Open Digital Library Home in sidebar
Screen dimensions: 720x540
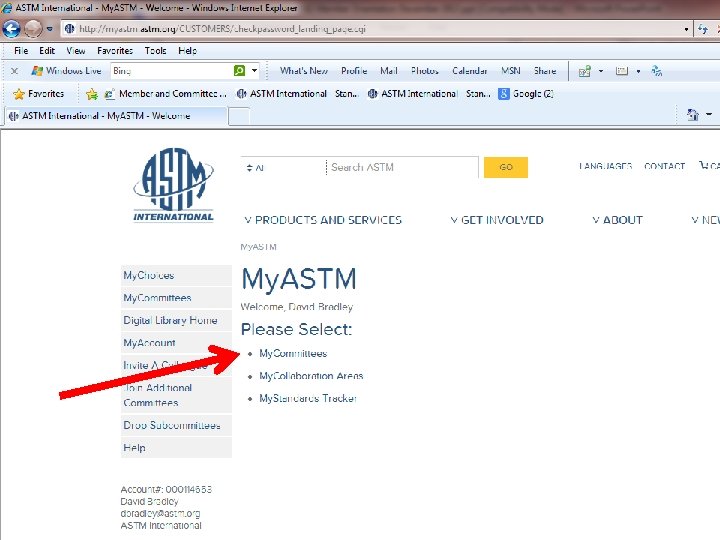[176, 320]
